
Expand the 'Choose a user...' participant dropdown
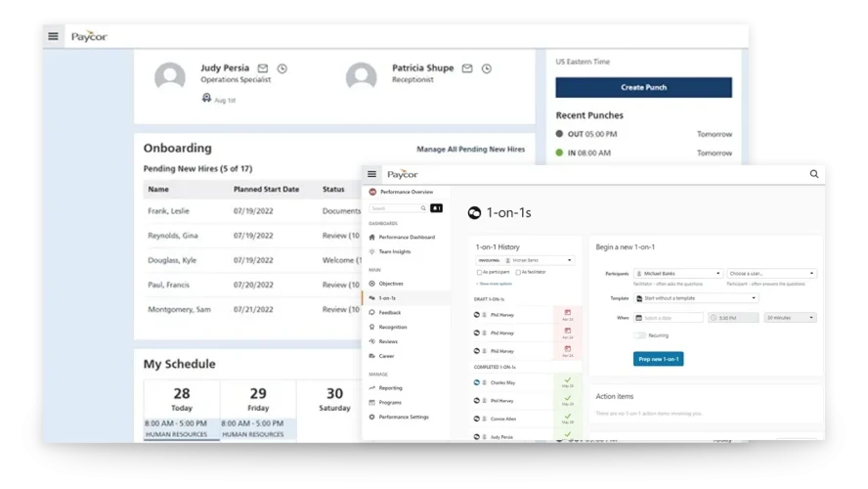click(x=771, y=274)
